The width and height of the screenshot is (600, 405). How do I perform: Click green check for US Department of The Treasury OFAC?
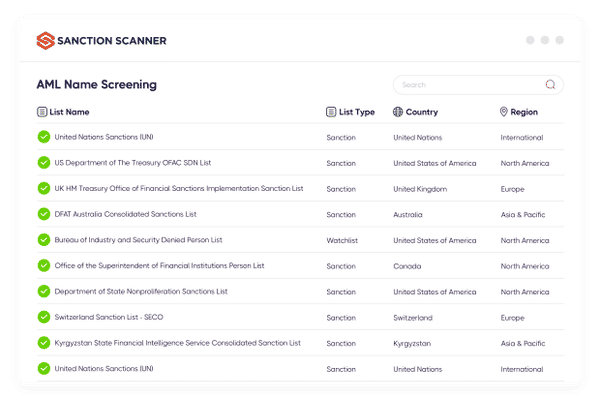44,163
